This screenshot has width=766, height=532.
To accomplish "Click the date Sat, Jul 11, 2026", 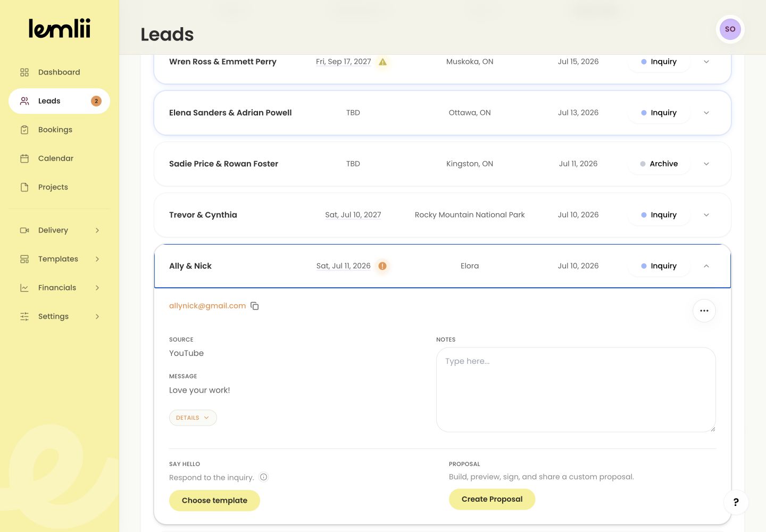I will point(344,266).
